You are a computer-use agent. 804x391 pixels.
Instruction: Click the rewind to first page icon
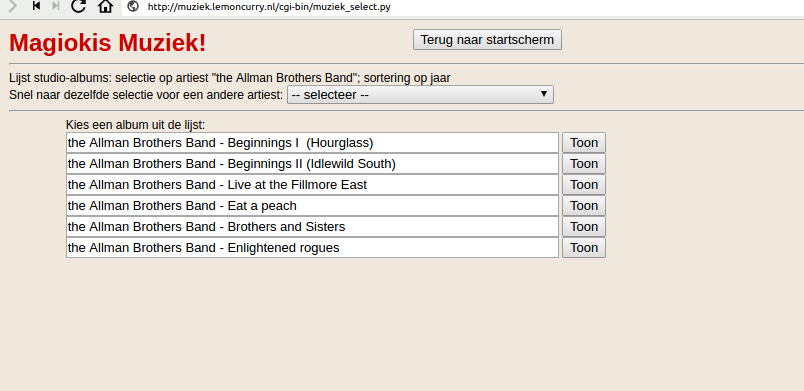(x=36, y=6)
